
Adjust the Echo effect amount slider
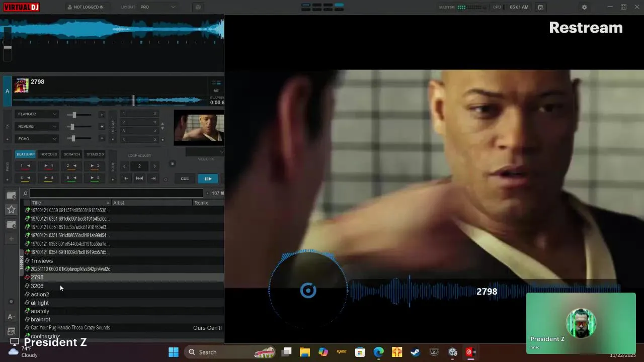79,139
